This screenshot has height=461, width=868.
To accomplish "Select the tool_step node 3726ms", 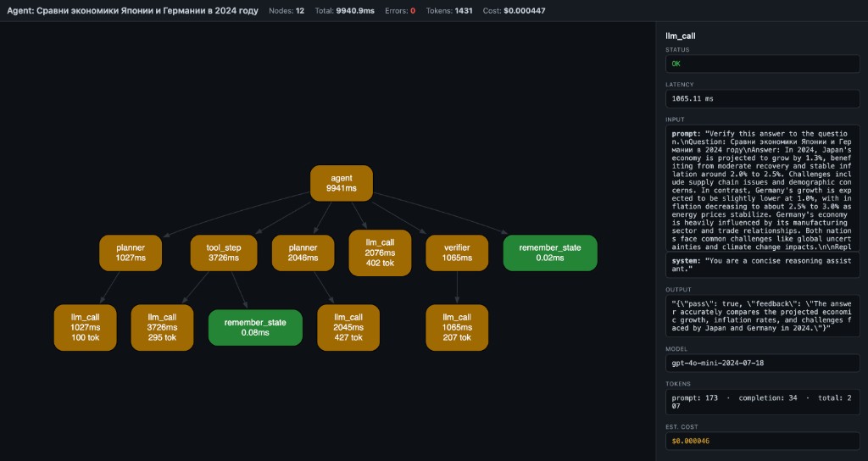I will (x=224, y=253).
